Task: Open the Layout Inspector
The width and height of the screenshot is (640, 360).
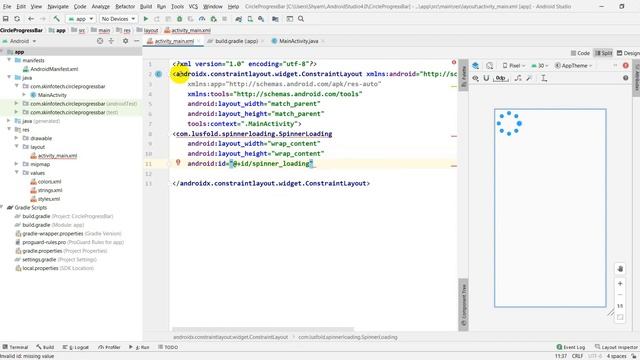Action: coord(616,347)
